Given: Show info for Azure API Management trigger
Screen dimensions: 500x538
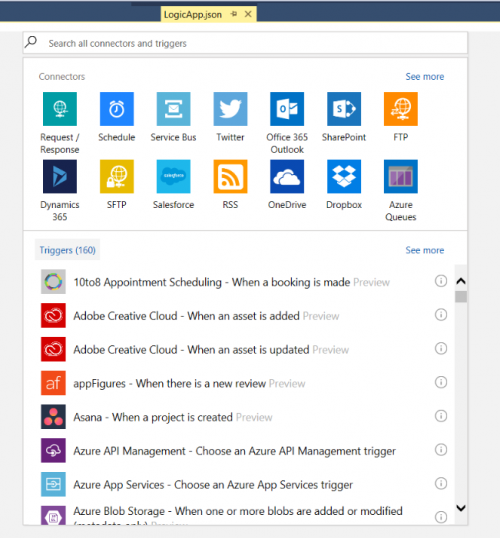Looking at the screenshot, I should pyautogui.click(x=441, y=450).
